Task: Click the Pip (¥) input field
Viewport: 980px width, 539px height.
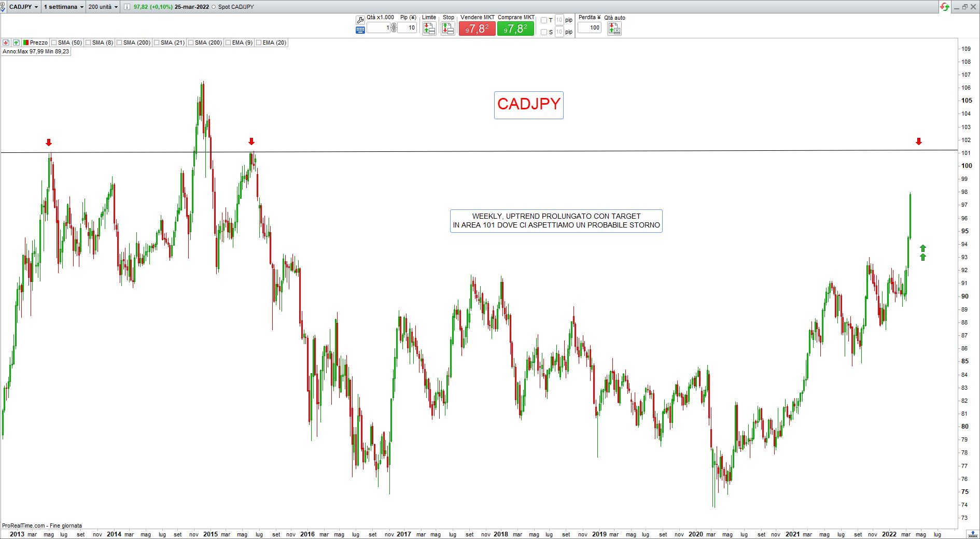Action: coord(408,27)
